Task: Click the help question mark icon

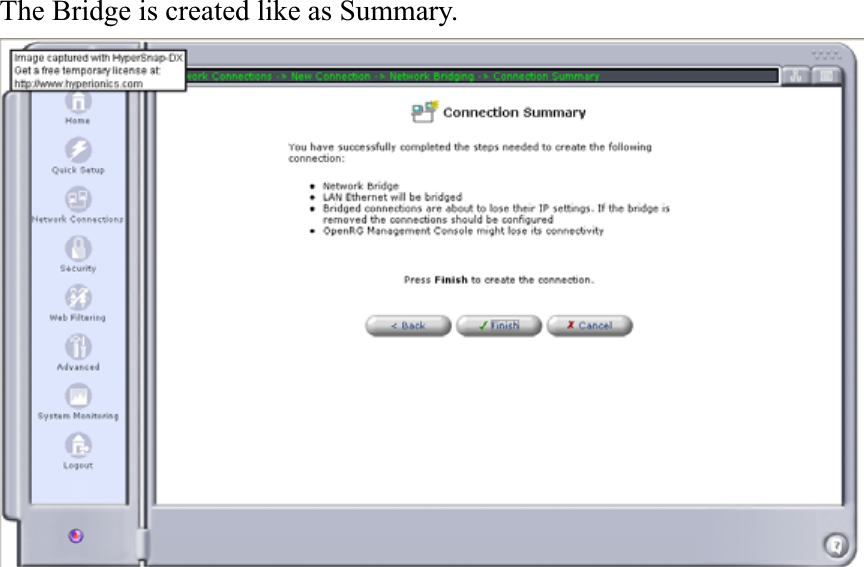Action: tap(836, 546)
